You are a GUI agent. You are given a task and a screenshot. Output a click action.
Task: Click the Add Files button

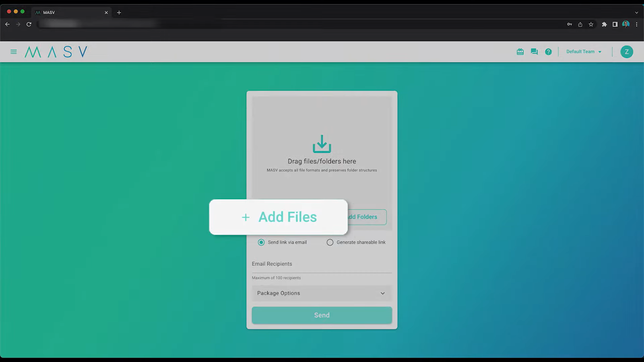[x=279, y=217]
